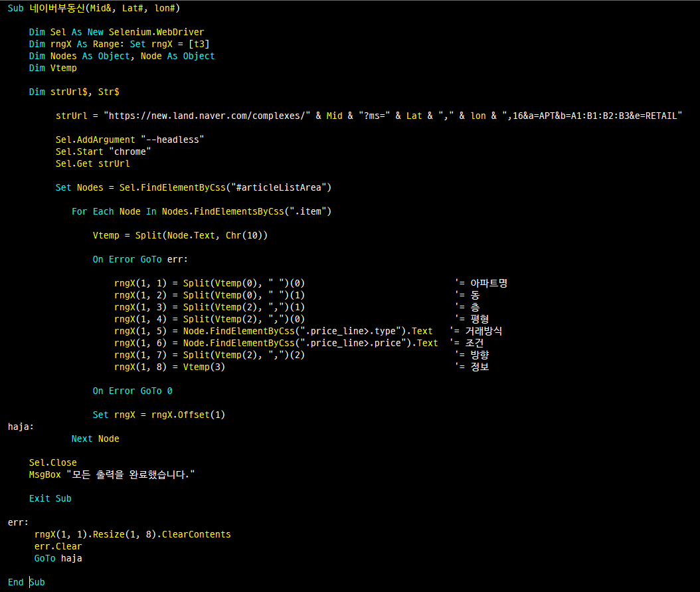Click the Sel.Start "chrome" line
Screen dimensions: 700x592
(x=103, y=151)
